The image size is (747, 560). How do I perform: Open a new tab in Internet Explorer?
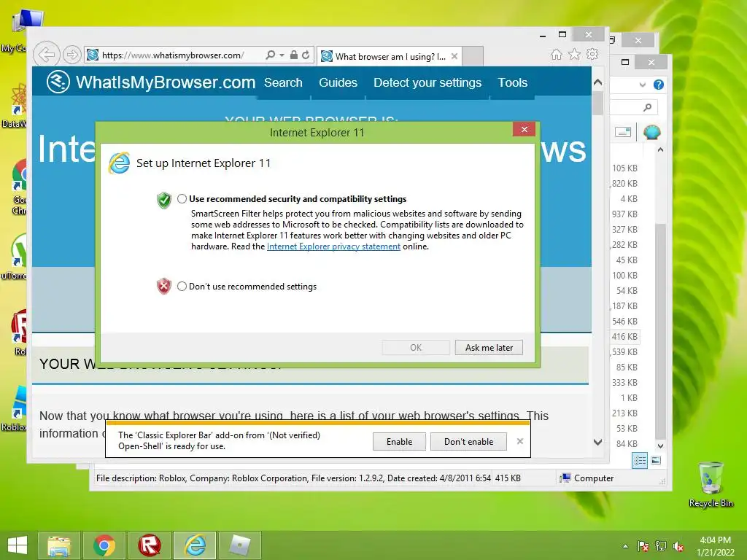473,57
